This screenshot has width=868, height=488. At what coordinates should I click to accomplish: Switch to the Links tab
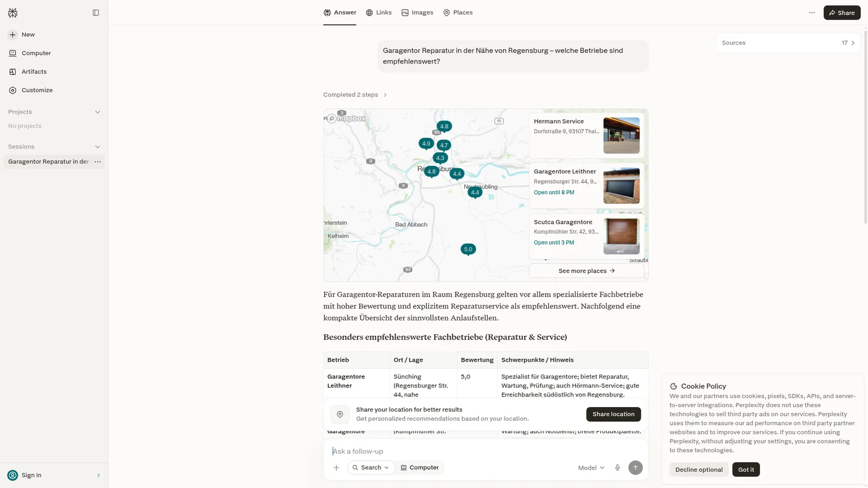click(379, 12)
